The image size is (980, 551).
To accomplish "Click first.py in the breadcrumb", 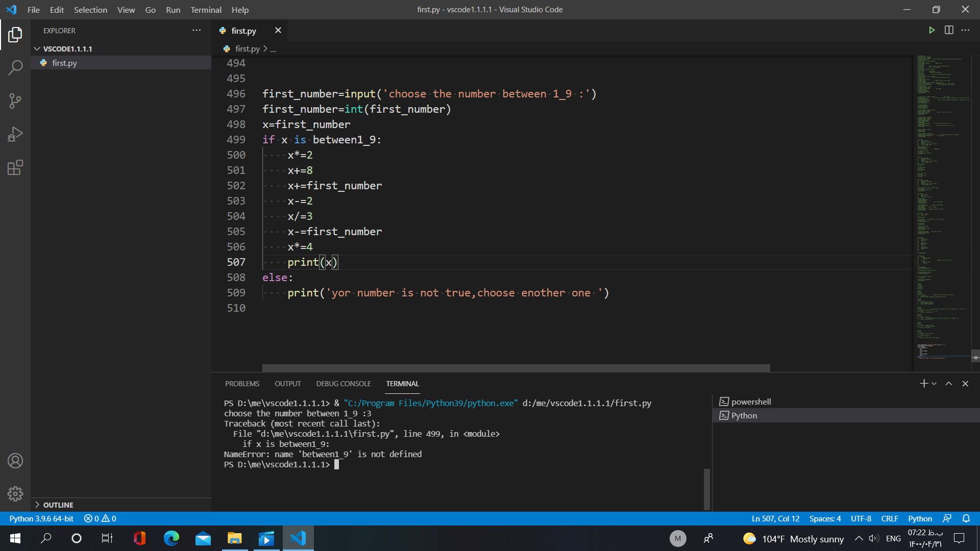I will coord(247,49).
